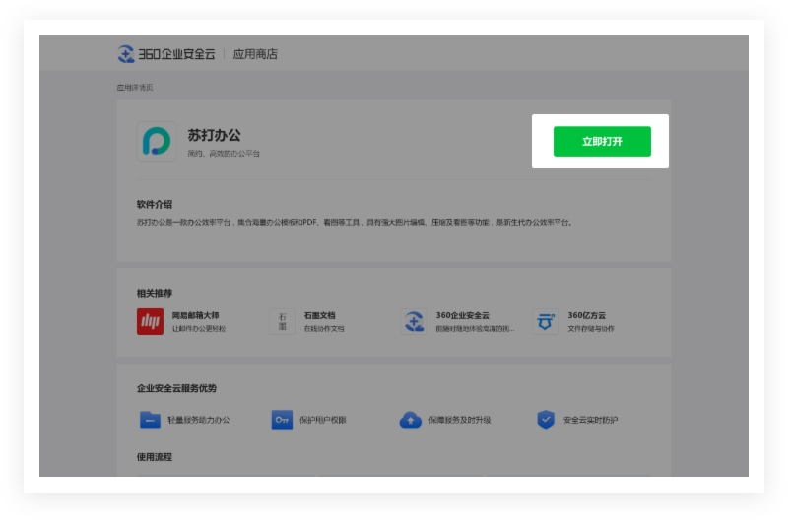Click the 相关推荐 heading
Screen dimensions: 788x532
[x=155, y=293]
